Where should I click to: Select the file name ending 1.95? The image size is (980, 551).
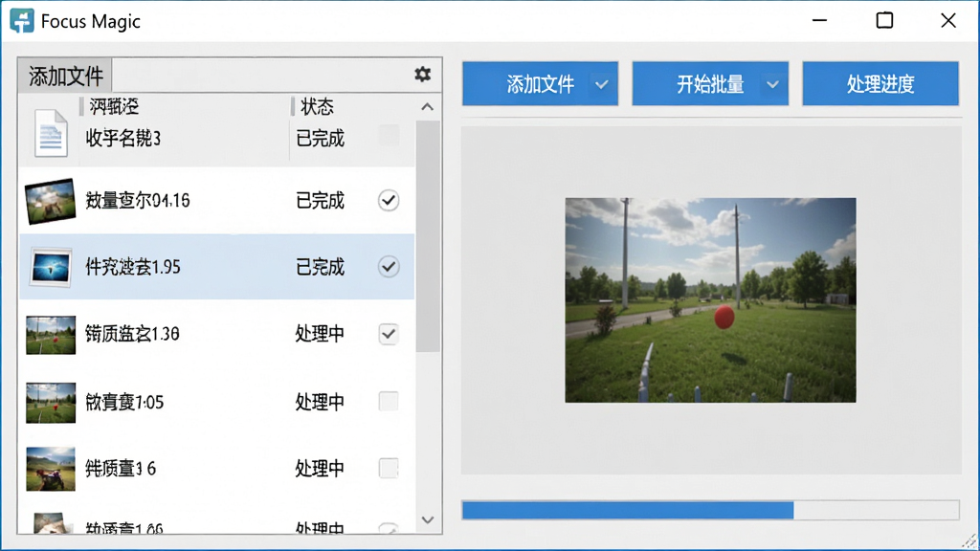pyautogui.click(x=133, y=268)
